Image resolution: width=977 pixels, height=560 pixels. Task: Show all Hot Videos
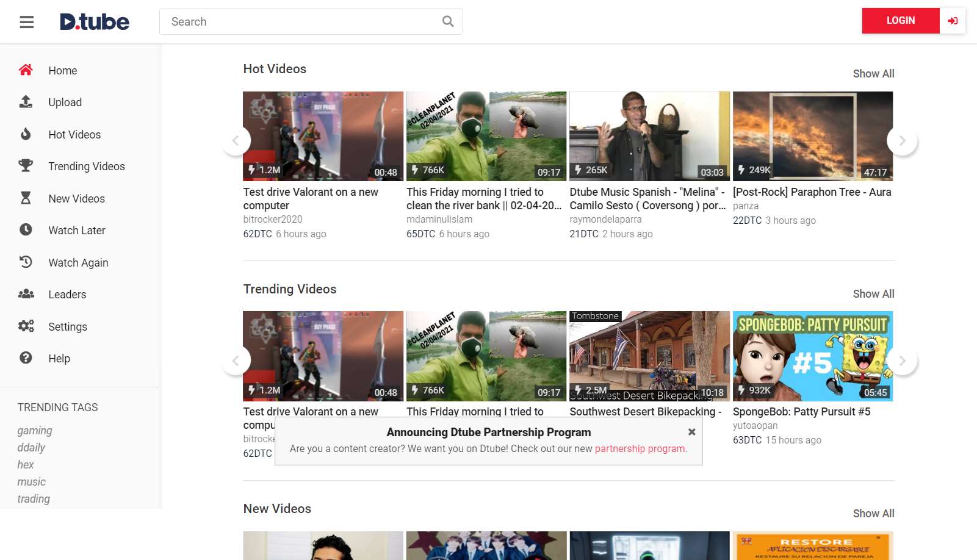tap(873, 73)
